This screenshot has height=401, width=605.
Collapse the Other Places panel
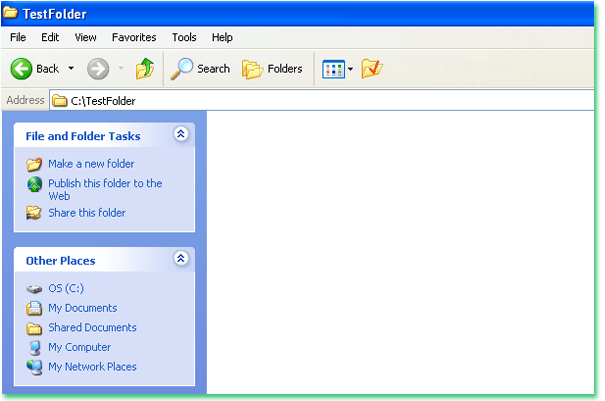pos(181,258)
